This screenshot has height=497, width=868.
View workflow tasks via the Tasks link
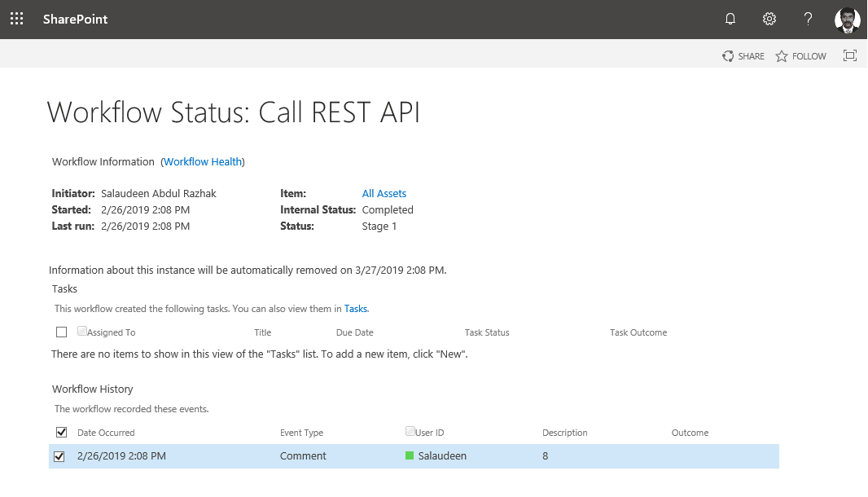[356, 308]
